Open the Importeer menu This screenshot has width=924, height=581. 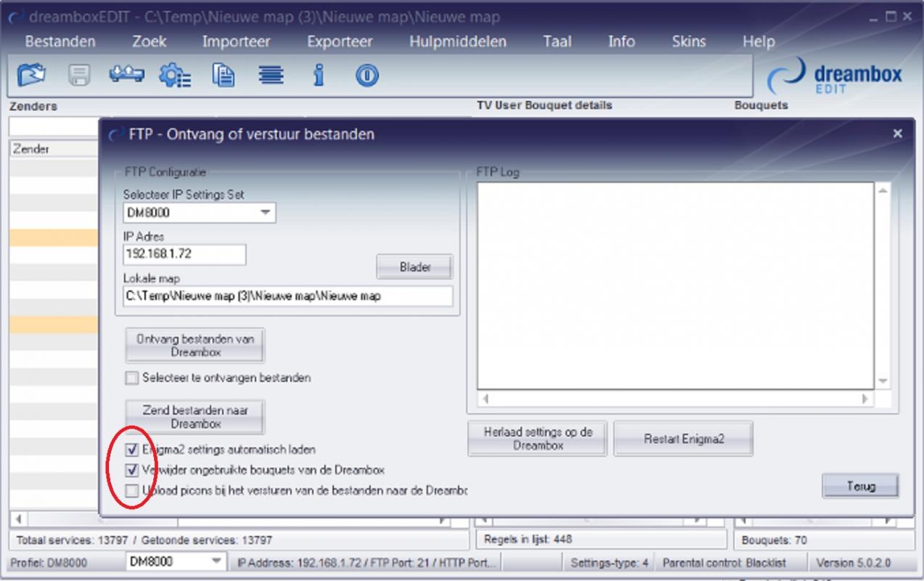click(236, 41)
